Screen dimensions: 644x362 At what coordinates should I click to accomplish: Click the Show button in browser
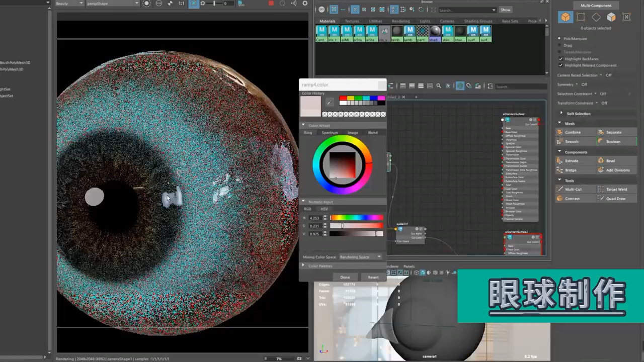click(x=506, y=10)
